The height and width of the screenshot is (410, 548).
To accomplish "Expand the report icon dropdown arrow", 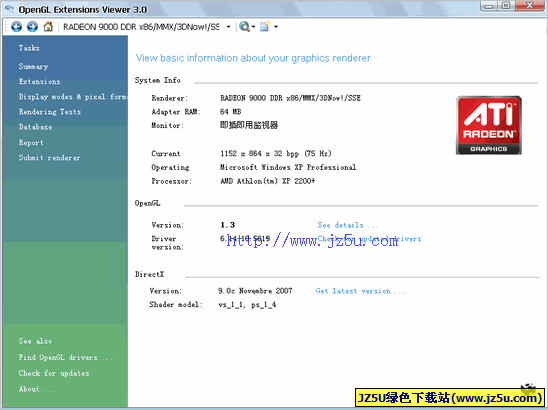I will pyautogui.click(x=276, y=27).
